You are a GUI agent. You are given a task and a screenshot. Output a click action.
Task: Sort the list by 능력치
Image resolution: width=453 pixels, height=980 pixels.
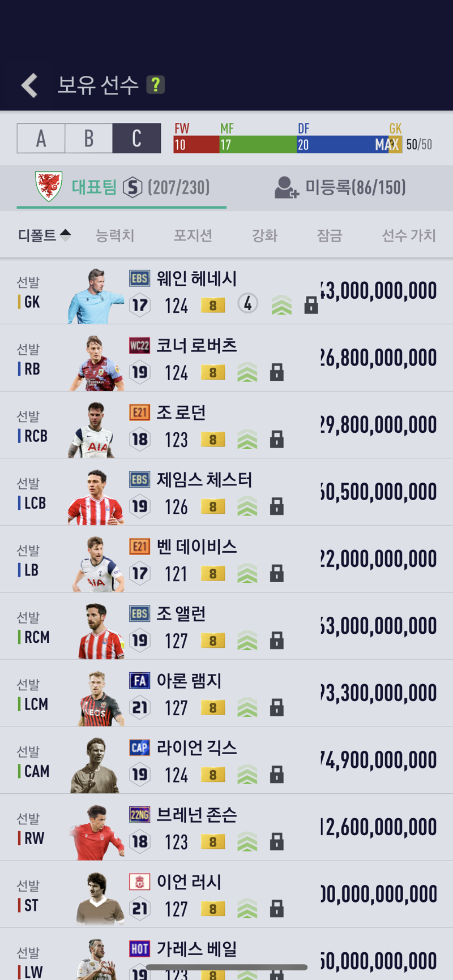[x=115, y=235]
